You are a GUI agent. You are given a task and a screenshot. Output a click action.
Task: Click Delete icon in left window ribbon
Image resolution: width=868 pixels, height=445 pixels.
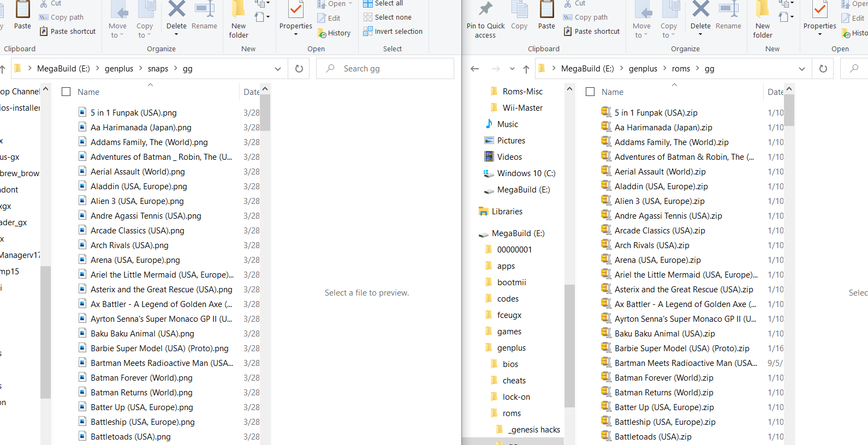[x=176, y=9]
